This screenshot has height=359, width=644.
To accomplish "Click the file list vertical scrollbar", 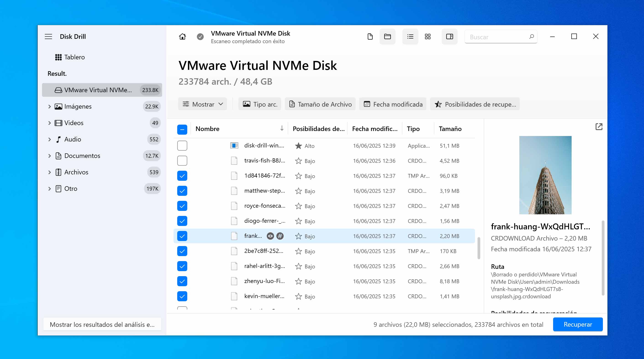I will (x=479, y=248).
